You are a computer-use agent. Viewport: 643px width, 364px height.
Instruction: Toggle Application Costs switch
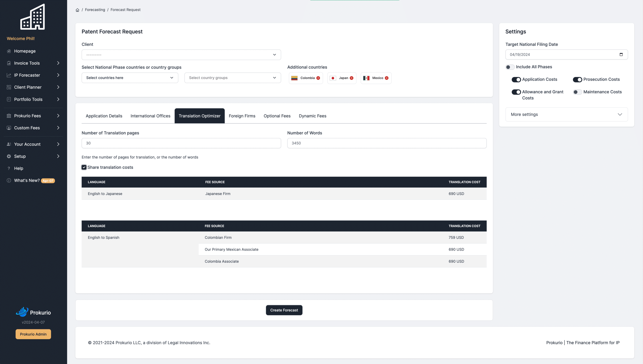click(x=516, y=80)
